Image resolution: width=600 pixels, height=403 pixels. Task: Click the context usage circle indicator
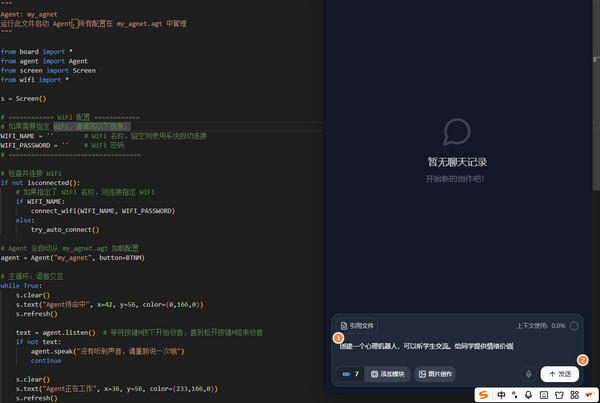click(574, 326)
